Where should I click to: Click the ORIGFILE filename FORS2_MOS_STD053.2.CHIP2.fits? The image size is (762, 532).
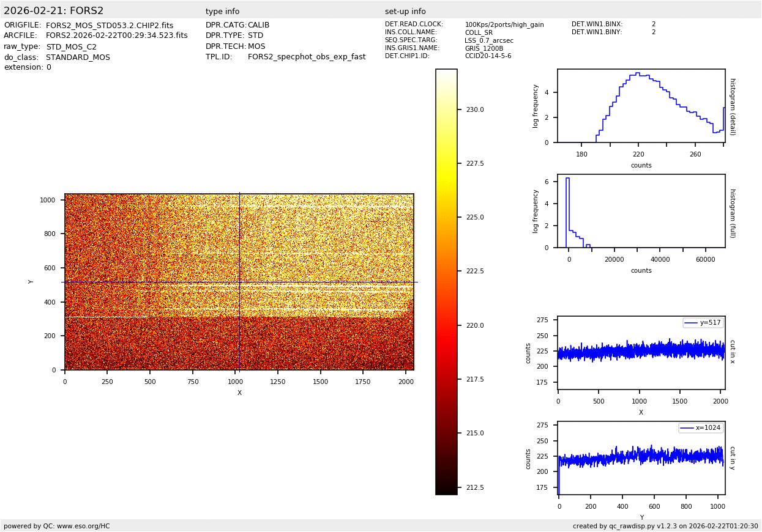pos(110,26)
